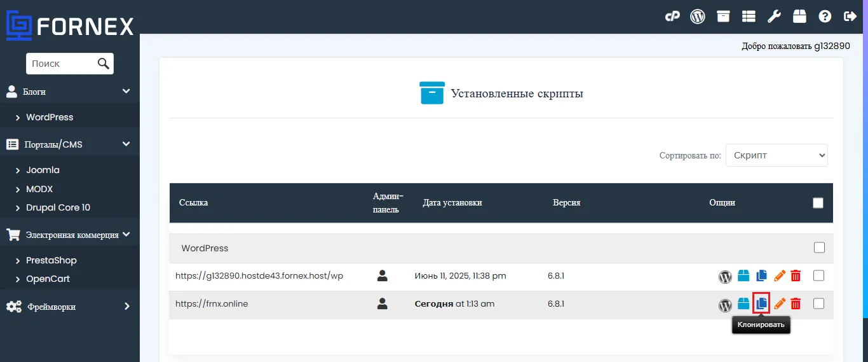Select checkbox for frnx.online row

(819, 303)
